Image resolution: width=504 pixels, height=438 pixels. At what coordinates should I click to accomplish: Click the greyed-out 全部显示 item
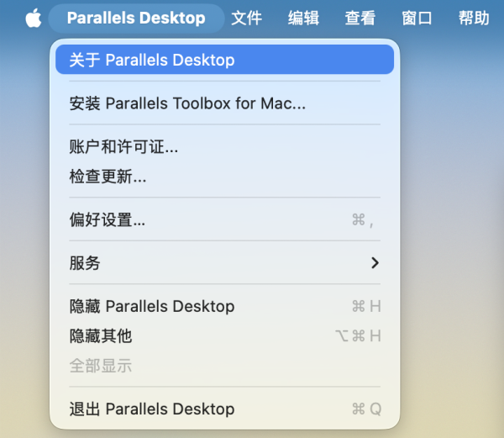(x=101, y=365)
